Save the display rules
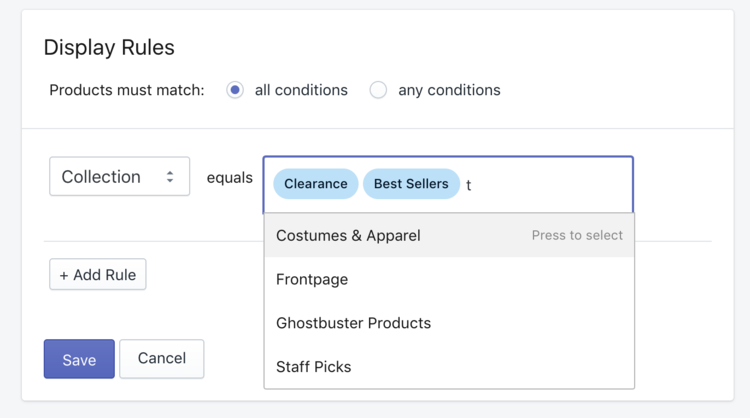 (79, 359)
